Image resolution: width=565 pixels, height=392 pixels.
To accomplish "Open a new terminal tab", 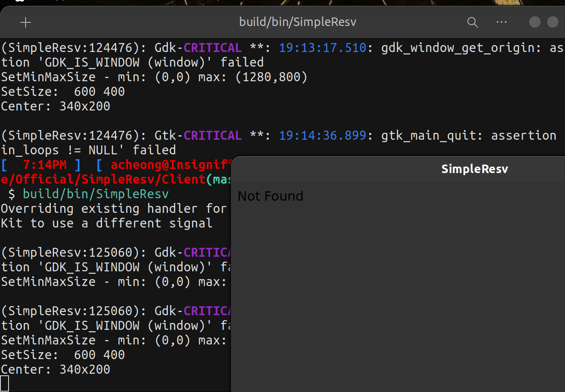I will pyautogui.click(x=26, y=22).
